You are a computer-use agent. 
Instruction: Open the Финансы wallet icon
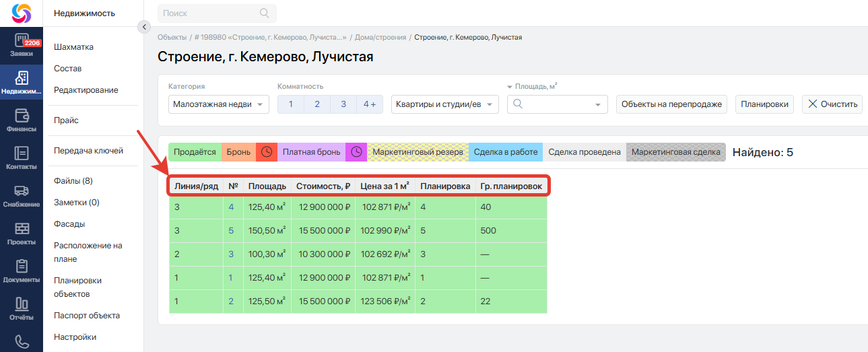[x=21, y=115]
